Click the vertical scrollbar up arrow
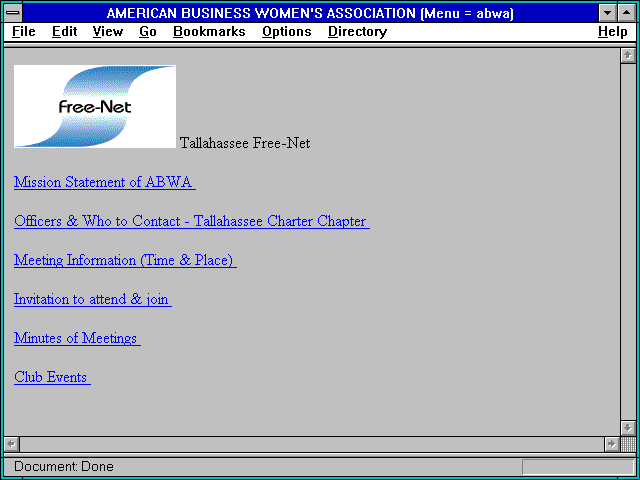 tap(628, 56)
